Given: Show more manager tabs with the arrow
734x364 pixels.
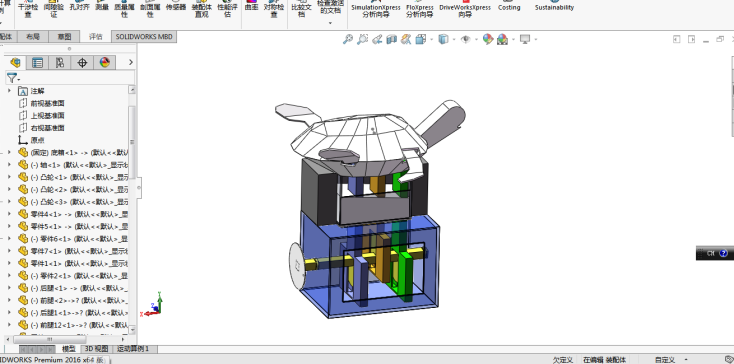Looking at the screenshot, I should point(131,62).
